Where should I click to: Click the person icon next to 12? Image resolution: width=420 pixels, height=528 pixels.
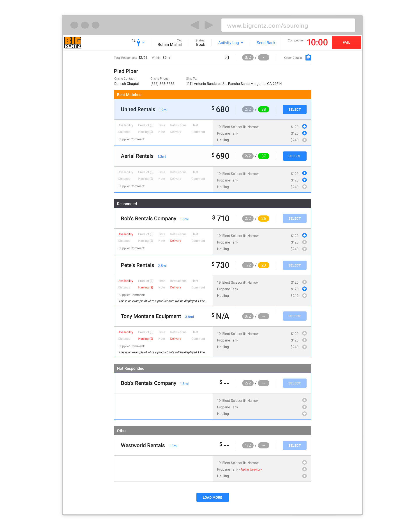[x=138, y=42]
